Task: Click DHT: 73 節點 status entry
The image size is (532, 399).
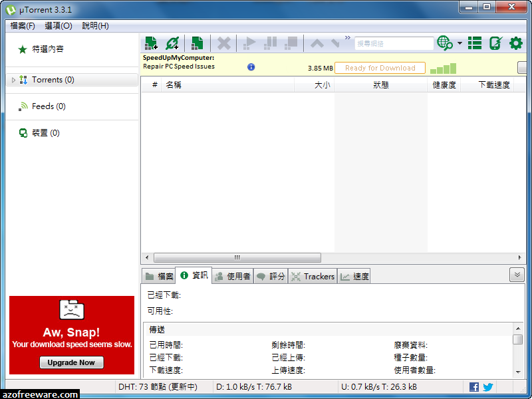Action: (x=158, y=387)
